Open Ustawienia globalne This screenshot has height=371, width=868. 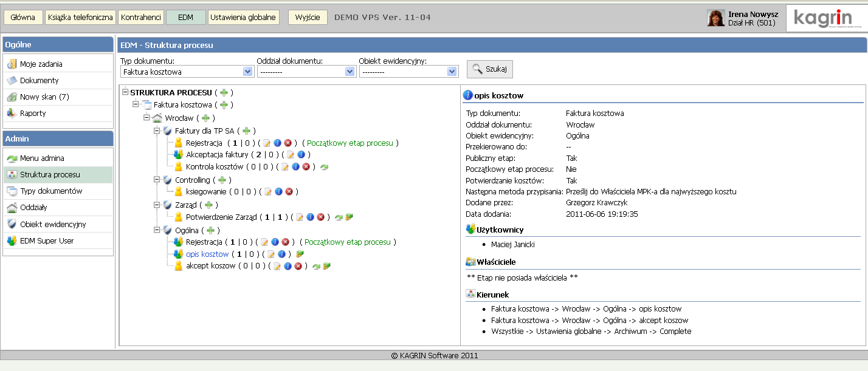pos(243,18)
